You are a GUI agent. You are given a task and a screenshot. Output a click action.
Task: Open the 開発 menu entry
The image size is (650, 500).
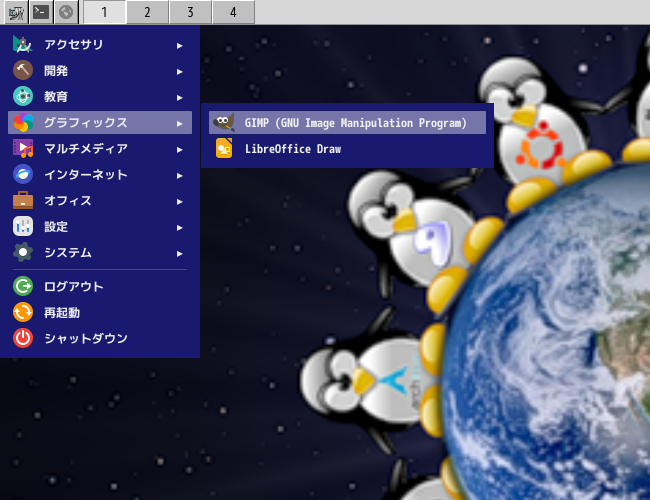click(x=100, y=70)
